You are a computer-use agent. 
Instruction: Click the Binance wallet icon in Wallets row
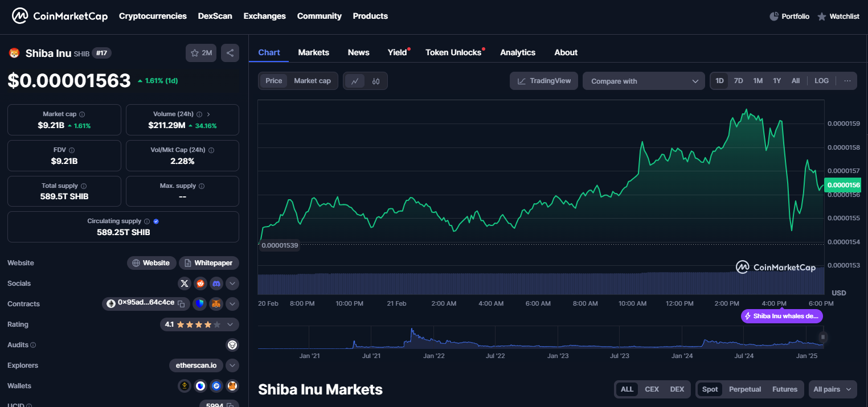(185, 386)
